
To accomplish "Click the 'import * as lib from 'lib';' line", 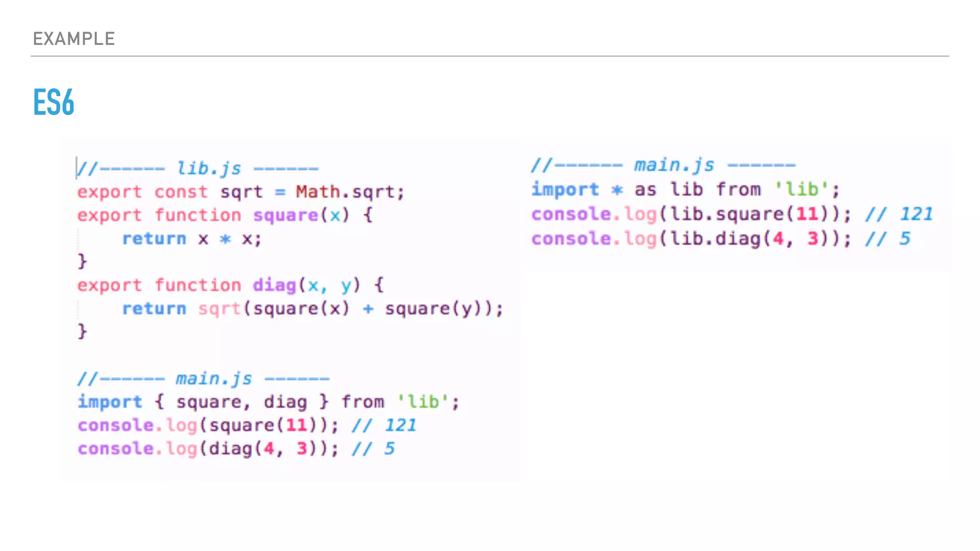I will click(685, 189).
